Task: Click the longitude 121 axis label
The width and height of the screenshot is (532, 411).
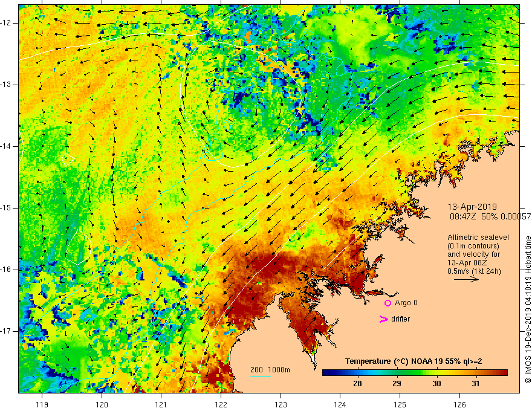Action: pos(161,405)
